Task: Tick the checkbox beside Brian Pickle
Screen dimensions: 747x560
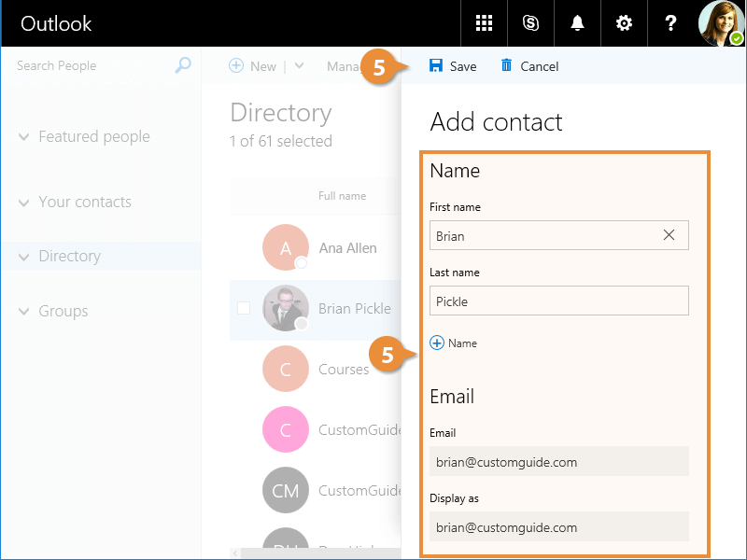Action: coord(244,308)
